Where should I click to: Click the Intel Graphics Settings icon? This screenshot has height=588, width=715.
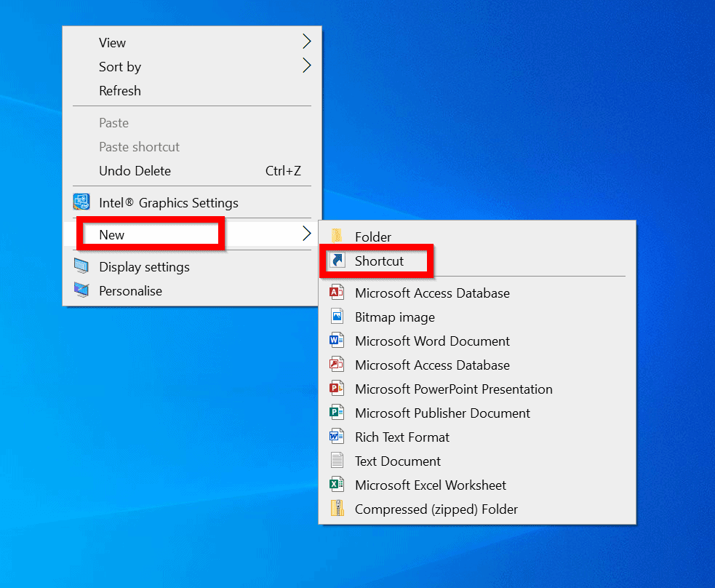click(x=81, y=202)
